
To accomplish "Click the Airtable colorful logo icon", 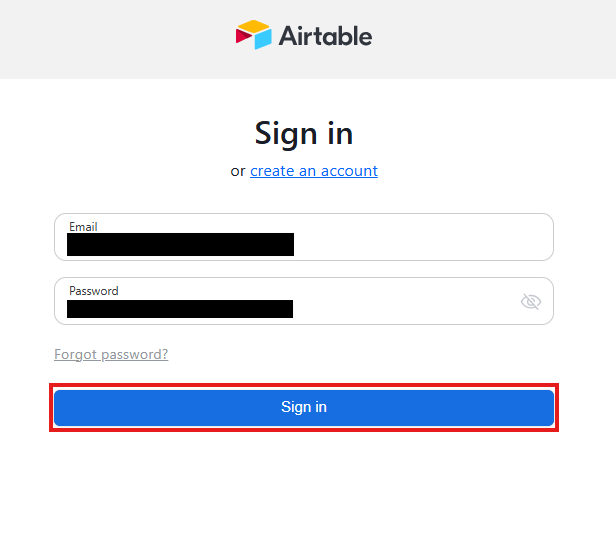I will click(254, 35).
